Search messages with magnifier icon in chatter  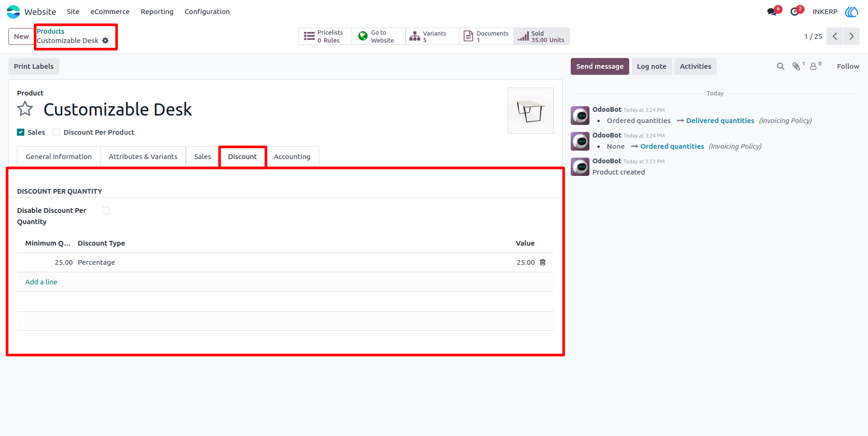[x=780, y=66]
